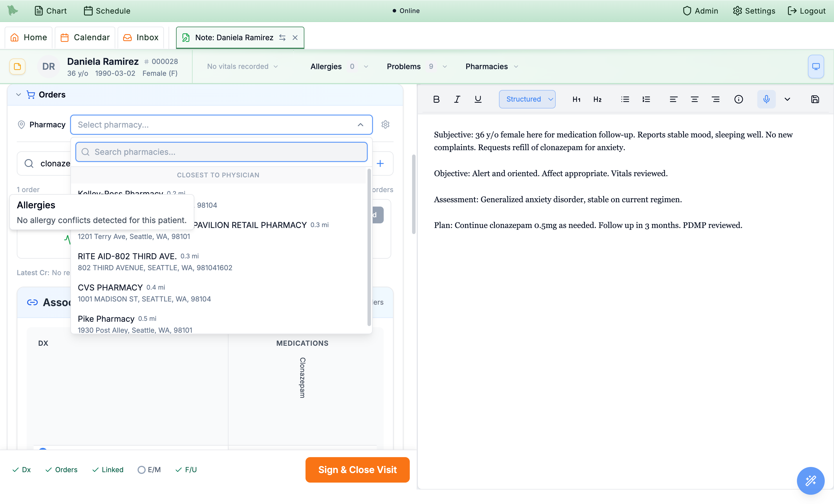Insert a numbered list

pyautogui.click(x=646, y=99)
